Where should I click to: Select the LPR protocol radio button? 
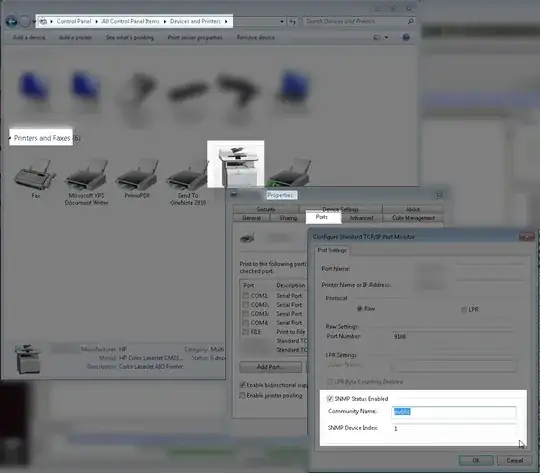click(x=464, y=309)
